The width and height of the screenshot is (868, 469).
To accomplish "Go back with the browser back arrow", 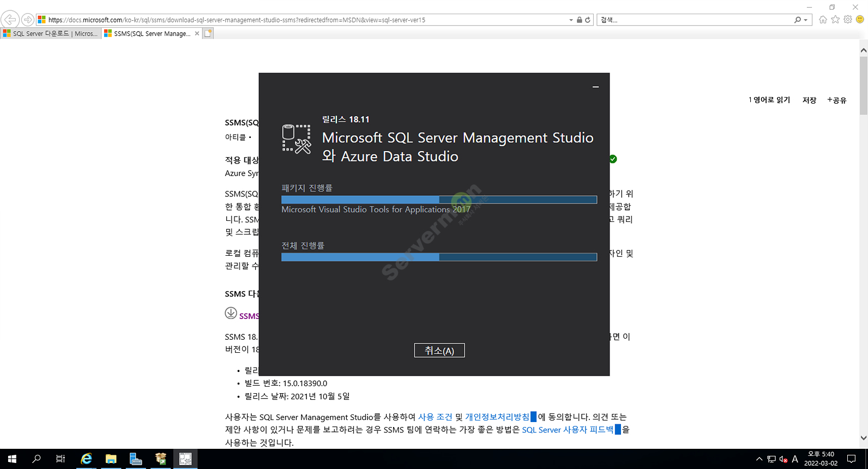I will coord(10,20).
